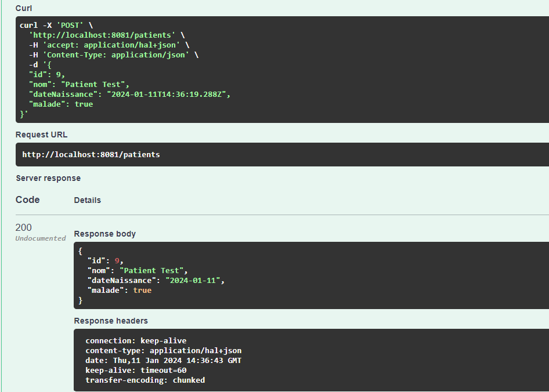Click the request URL http://localhost:8081/patients box
This screenshot has width=549, height=392.
tap(282, 154)
